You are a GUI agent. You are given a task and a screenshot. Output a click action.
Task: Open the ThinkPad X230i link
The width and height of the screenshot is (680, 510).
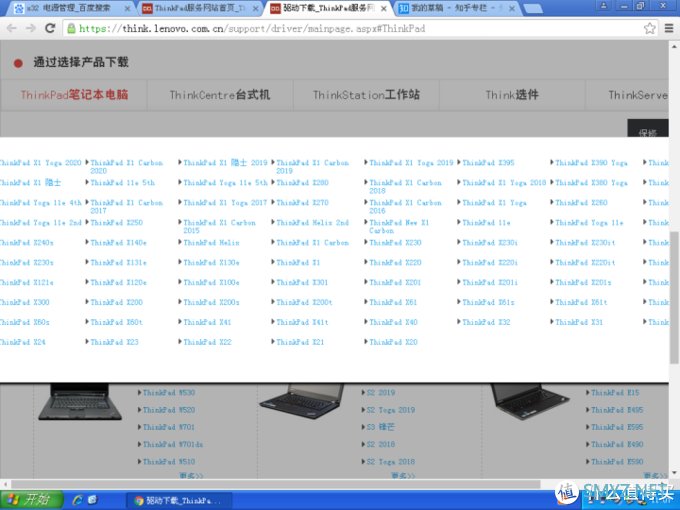[490, 242]
